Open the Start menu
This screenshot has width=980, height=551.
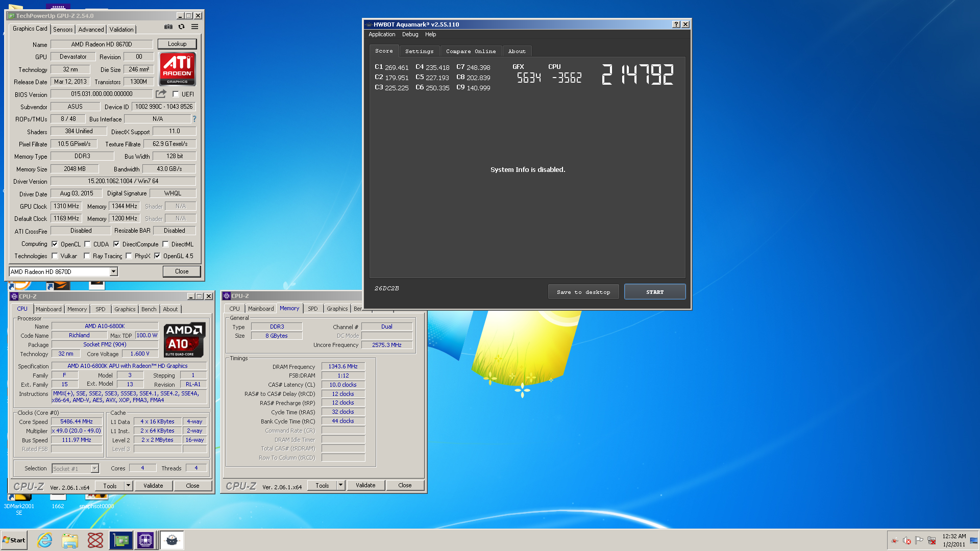[x=14, y=540]
